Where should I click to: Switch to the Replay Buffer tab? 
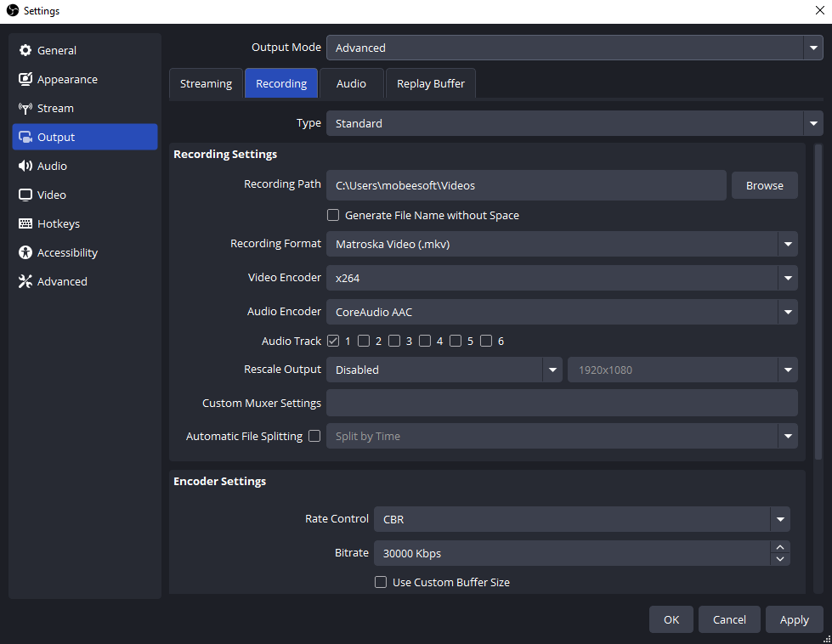pyautogui.click(x=430, y=83)
